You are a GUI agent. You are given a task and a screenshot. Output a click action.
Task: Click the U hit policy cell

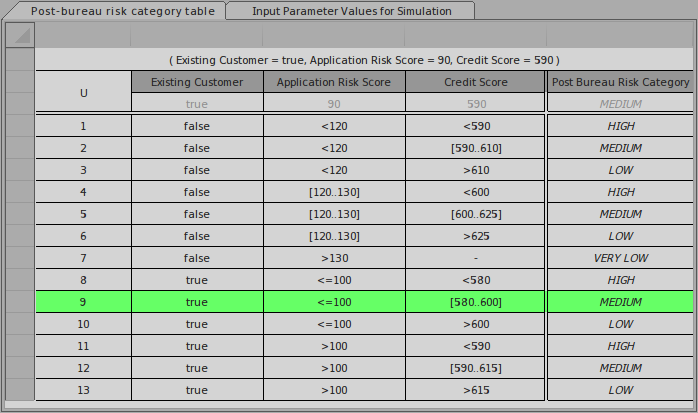pyautogui.click(x=83, y=92)
